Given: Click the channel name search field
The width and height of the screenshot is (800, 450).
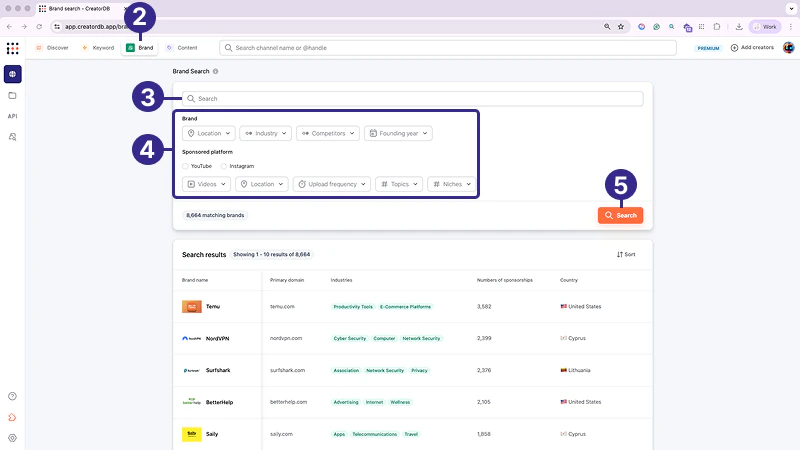Looking at the screenshot, I should 448,48.
